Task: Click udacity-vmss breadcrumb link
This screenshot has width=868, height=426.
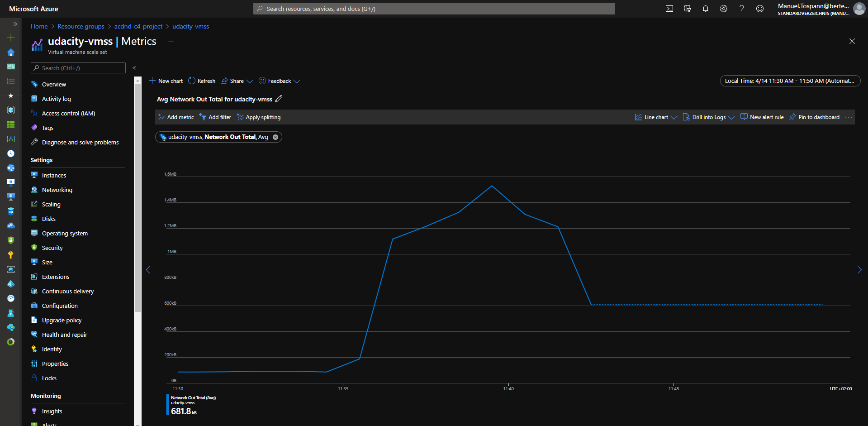Action: tap(191, 26)
